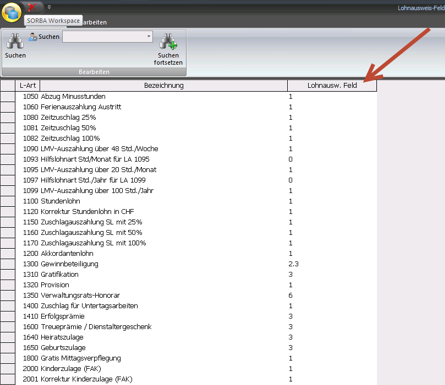Select row 1150 Zuschlagauszahlung SL mit 25%
Image resolution: width=445 pixels, height=385 pixels.
[196, 222]
